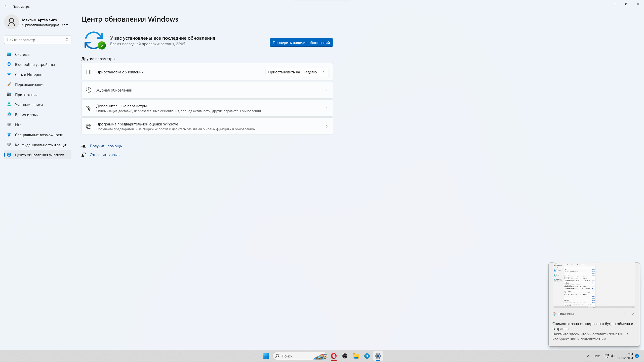Viewport: 644px width, 362px height.
Task: Open the Windows Start menu
Action: click(266, 356)
